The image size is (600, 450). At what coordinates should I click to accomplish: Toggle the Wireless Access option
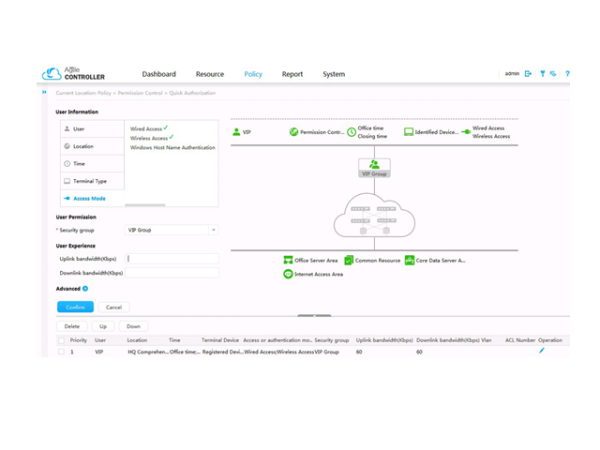coord(152,138)
